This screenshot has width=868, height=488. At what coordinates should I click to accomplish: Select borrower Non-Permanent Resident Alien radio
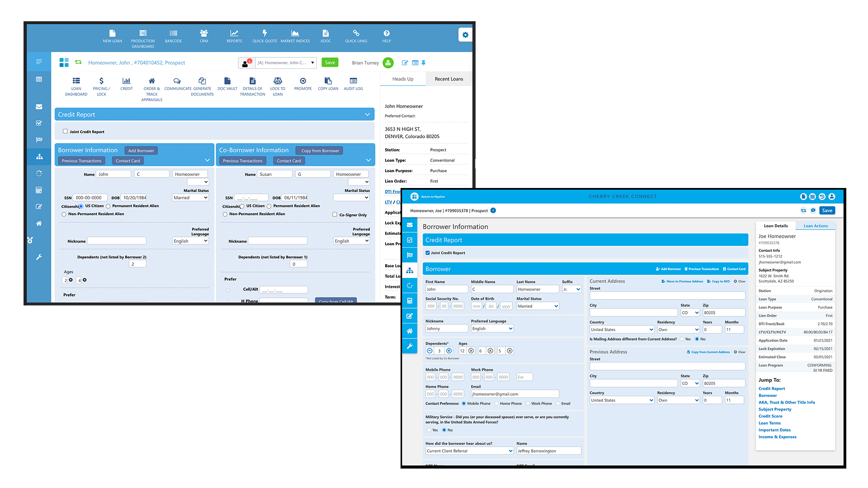click(64, 214)
